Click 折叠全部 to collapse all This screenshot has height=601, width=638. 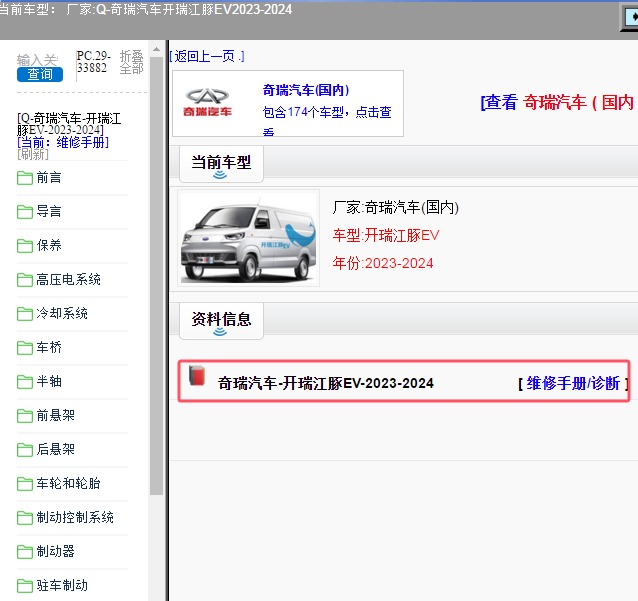[131, 62]
